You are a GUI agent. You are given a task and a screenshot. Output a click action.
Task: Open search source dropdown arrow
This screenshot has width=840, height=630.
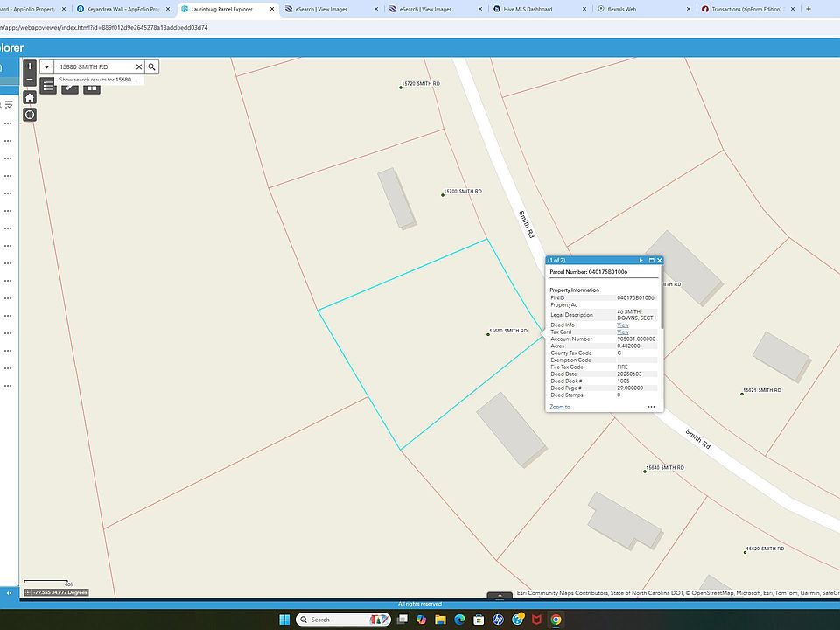pos(46,66)
